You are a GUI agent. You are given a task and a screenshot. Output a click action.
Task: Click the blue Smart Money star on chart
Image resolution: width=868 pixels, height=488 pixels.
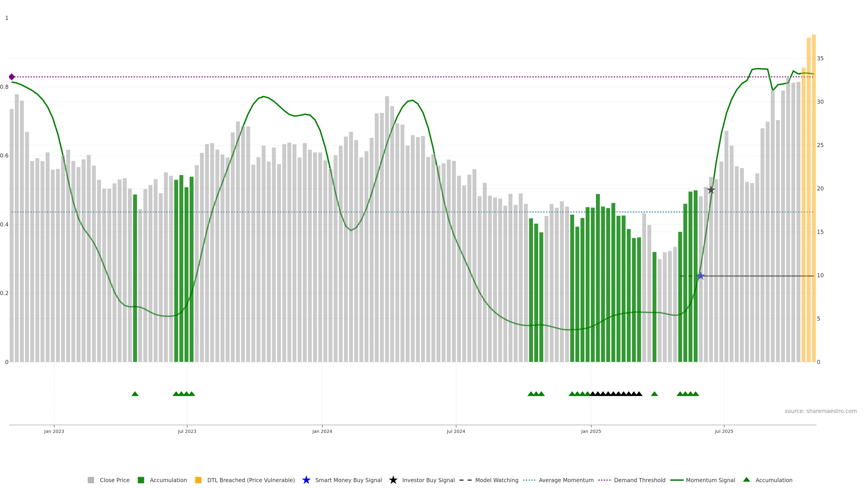click(x=701, y=276)
